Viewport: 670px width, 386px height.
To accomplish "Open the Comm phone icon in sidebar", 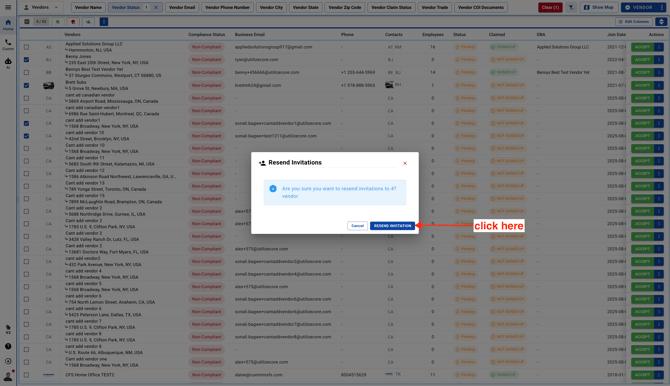I will tap(8, 44).
